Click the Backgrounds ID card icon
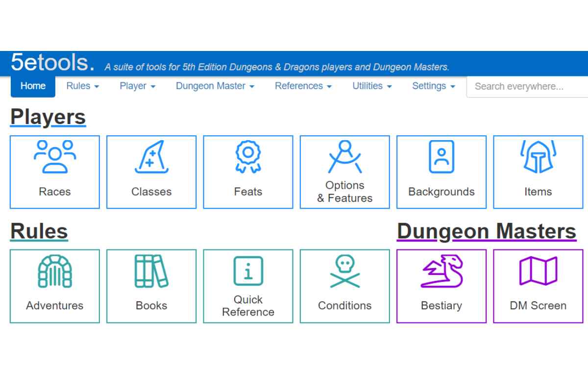 (x=441, y=157)
